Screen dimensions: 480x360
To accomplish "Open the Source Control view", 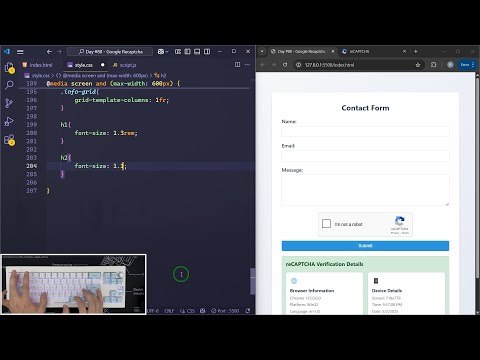I will (x=9, y=103).
